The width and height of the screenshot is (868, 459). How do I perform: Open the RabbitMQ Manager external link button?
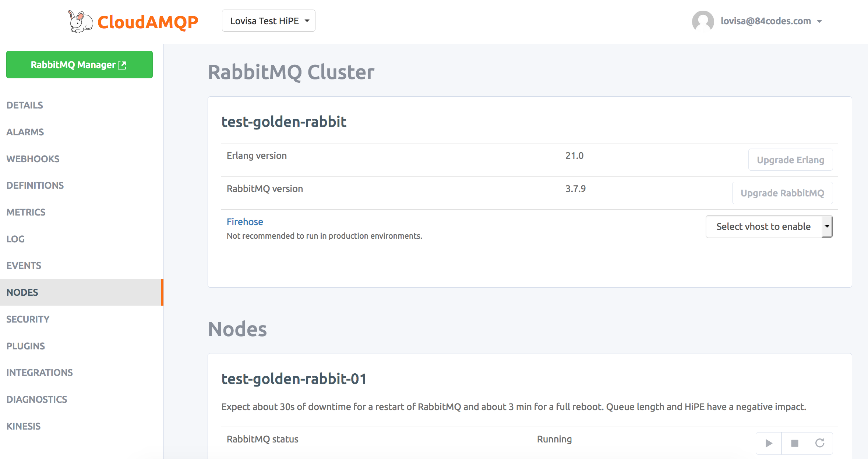(x=80, y=65)
